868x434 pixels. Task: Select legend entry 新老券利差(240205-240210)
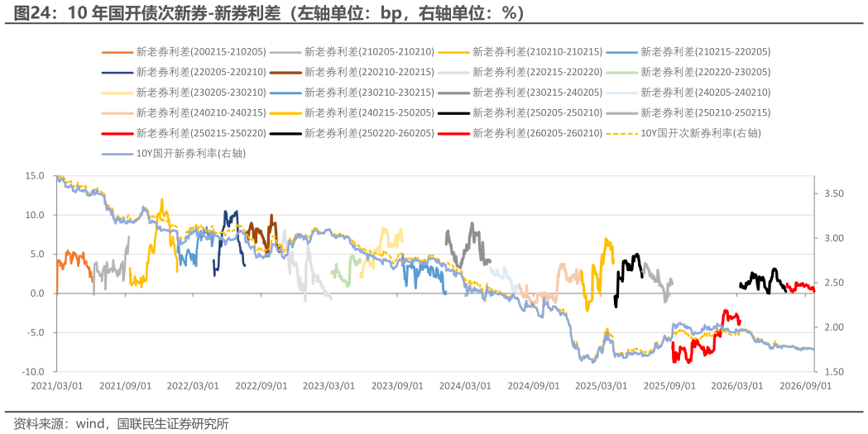click(688, 93)
